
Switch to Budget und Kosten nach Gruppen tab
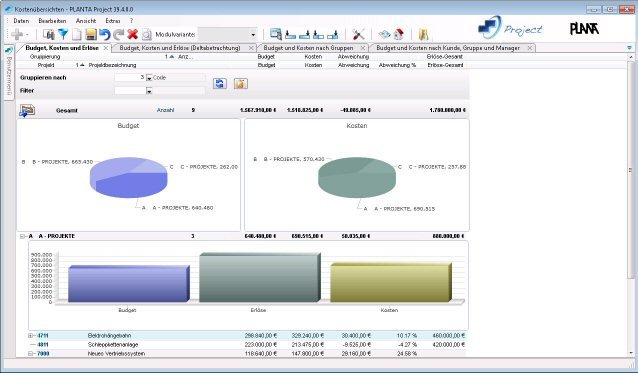(308, 48)
